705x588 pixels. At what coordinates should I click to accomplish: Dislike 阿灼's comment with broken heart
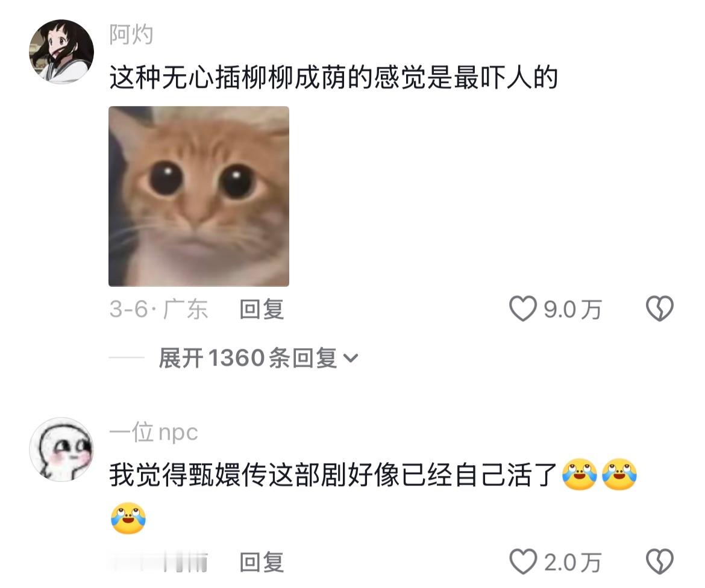(x=660, y=309)
